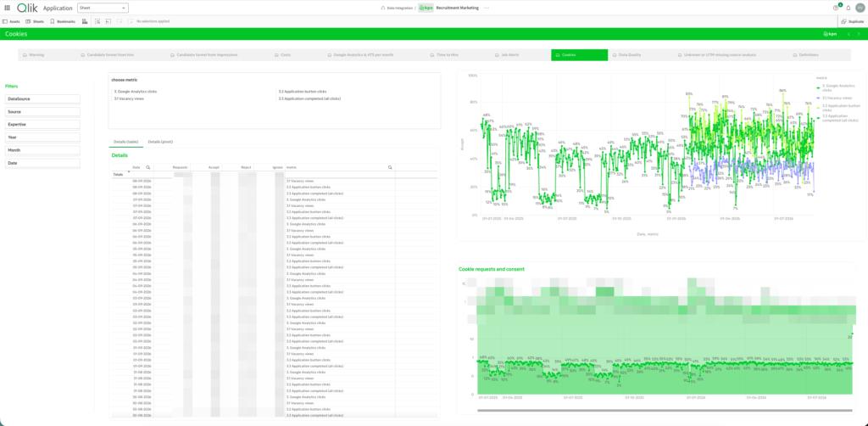
Task: Open the app launcher grid icon
Action: [7, 8]
